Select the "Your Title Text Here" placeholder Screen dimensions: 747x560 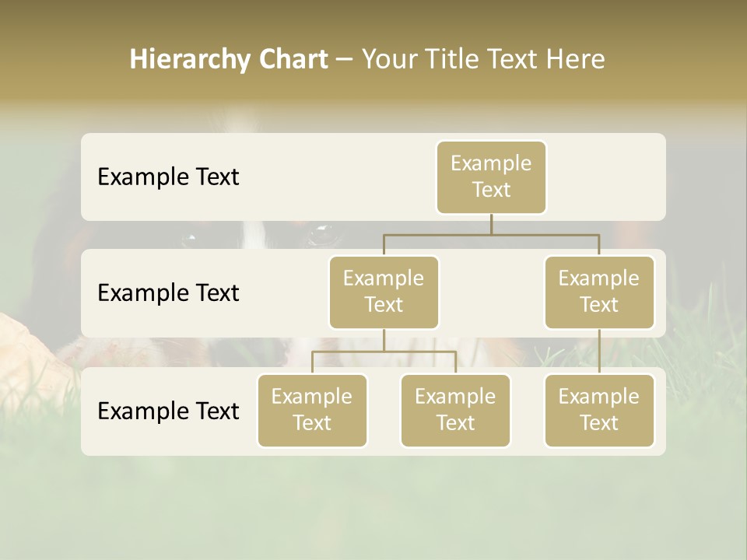(482, 59)
